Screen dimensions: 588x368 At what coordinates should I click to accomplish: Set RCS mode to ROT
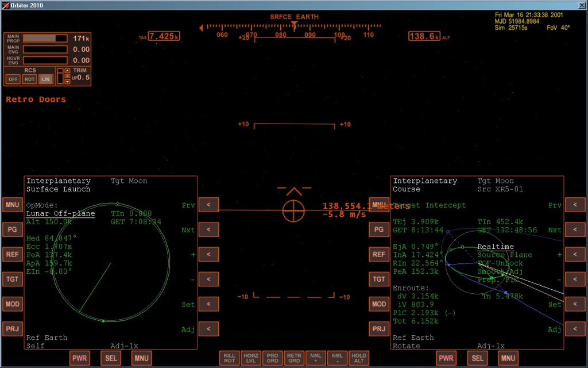[x=30, y=79]
